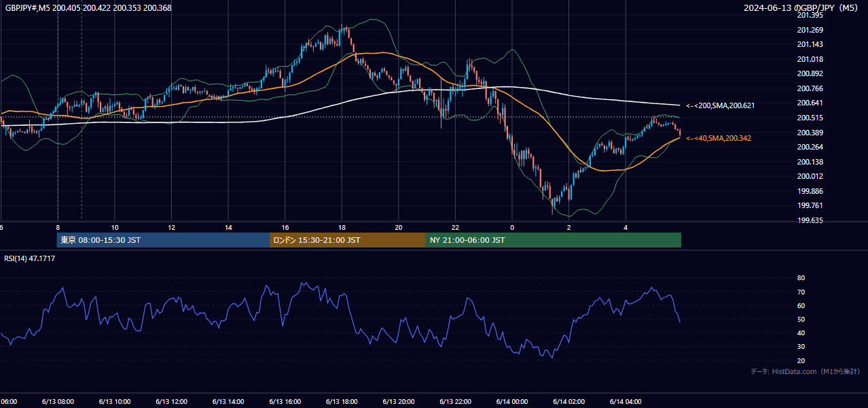Click the 40,SMA,200.342 moving average label

[x=719, y=139]
